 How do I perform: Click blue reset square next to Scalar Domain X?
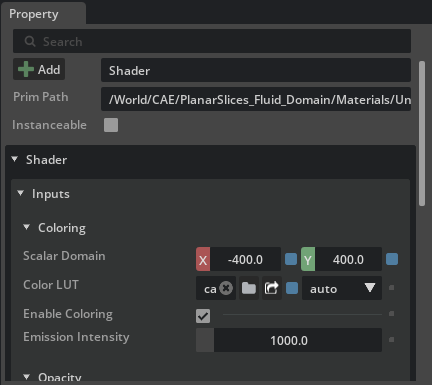[291, 259]
